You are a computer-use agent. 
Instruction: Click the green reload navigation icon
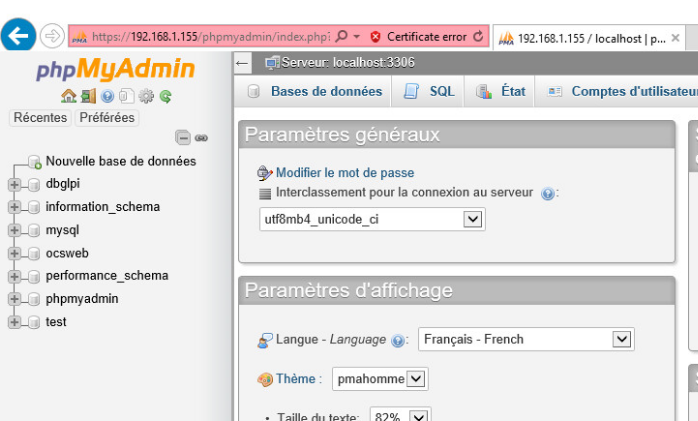click(x=166, y=96)
